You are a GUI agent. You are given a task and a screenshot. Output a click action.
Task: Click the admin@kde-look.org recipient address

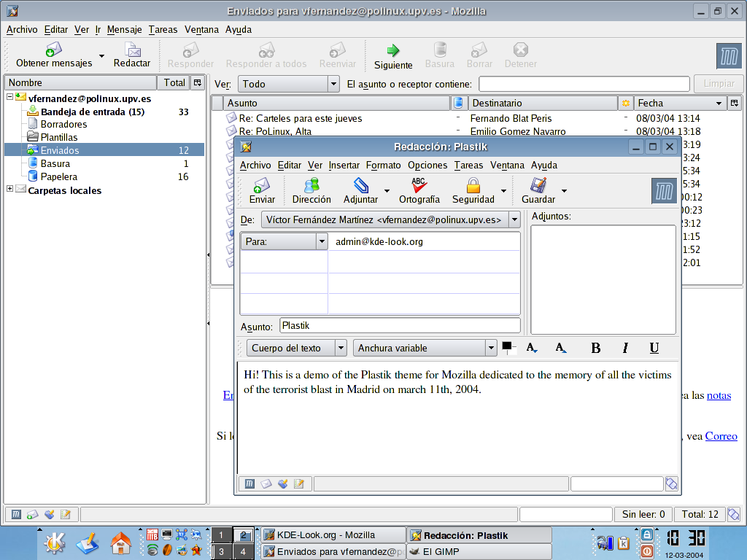[x=379, y=241]
